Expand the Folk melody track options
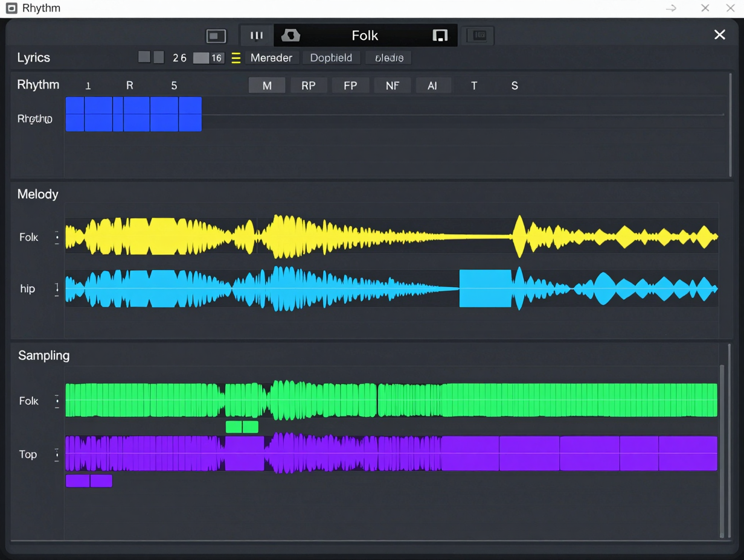 [x=57, y=237]
